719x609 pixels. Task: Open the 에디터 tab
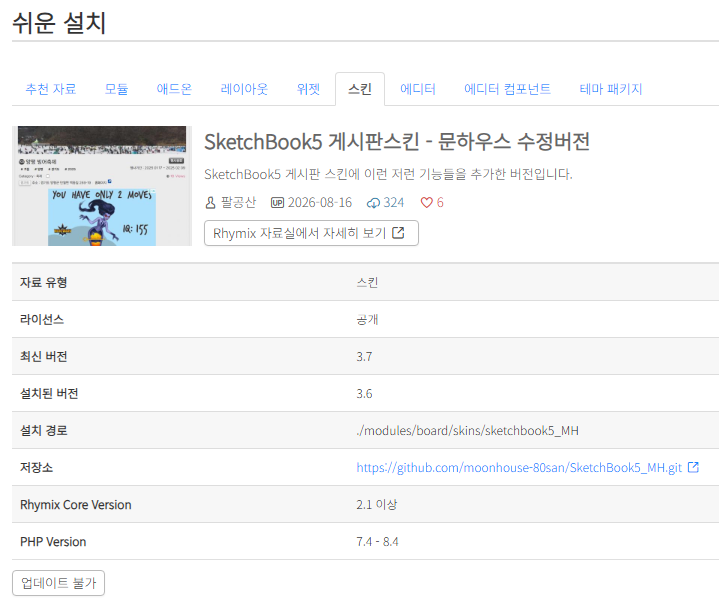click(417, 89)
